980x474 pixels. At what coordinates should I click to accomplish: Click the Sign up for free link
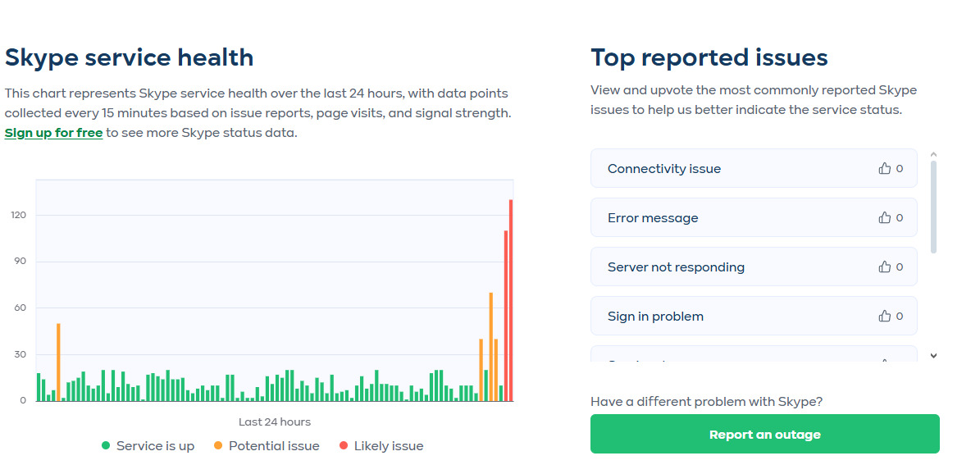(54, 133)
